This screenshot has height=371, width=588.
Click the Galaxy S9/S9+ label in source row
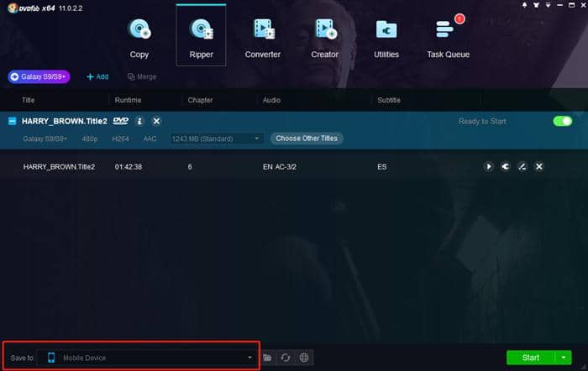(45, 138)
